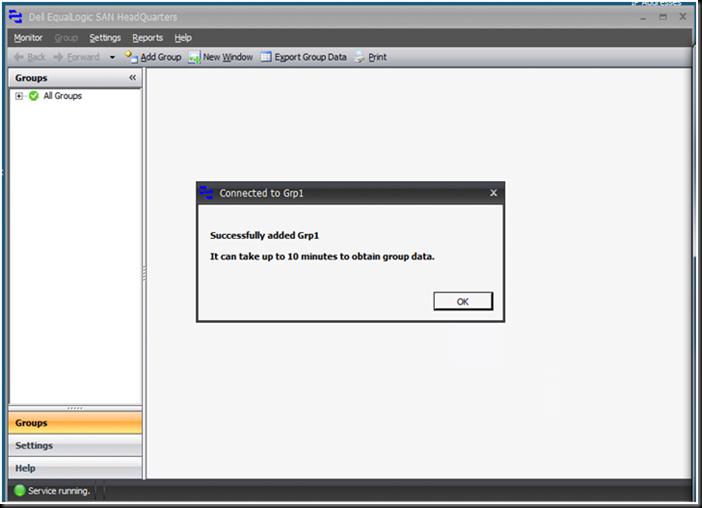The height and width of the screenshot is (508, 702).
Task: Click the Groups panel header title
Action: point(31,78)
